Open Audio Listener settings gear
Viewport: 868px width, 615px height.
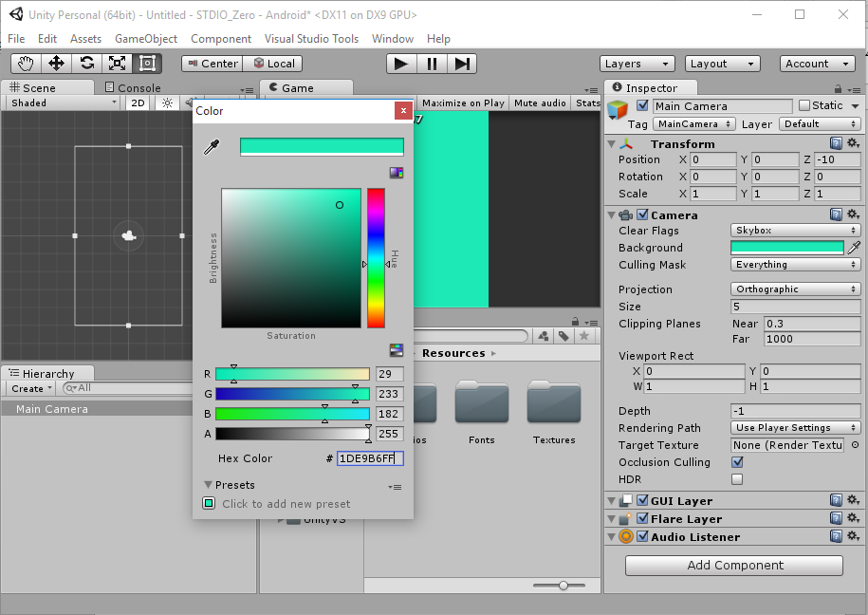coord(853,536)
